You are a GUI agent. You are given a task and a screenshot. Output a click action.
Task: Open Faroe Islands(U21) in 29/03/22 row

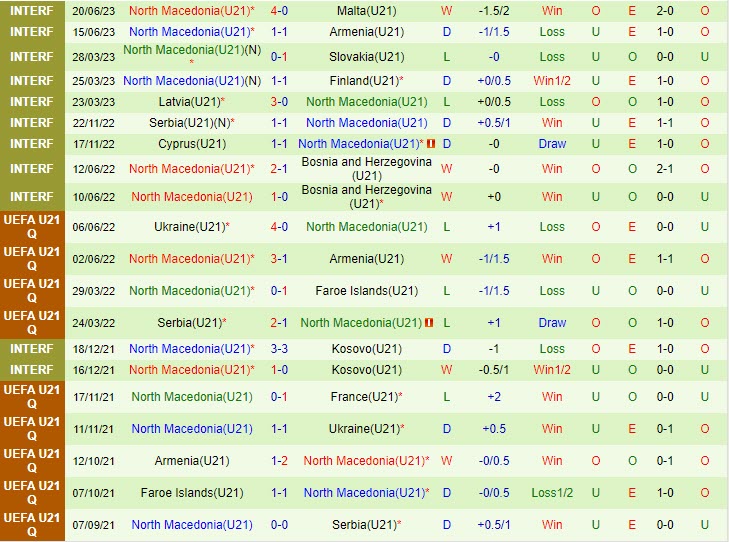pyautogui.click(x=366, y=291)
